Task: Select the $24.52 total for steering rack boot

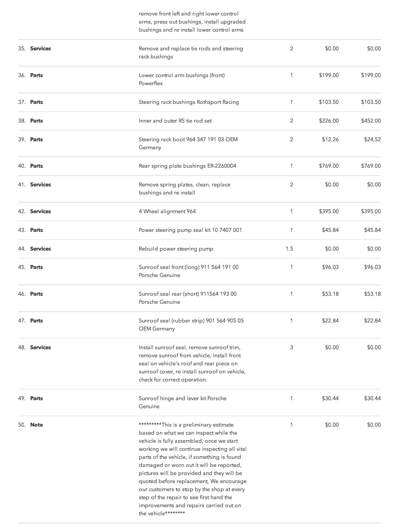Action: (x=372, y=140)
